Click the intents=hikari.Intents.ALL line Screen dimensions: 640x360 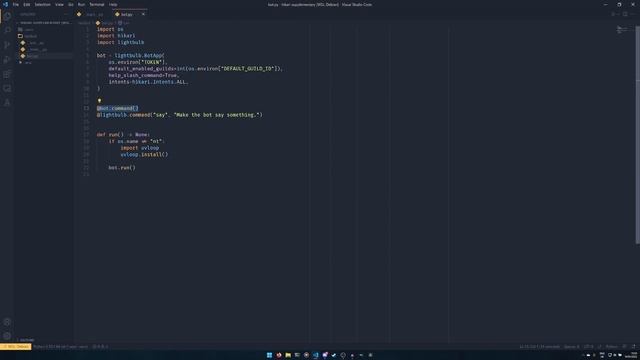[149, 82]
